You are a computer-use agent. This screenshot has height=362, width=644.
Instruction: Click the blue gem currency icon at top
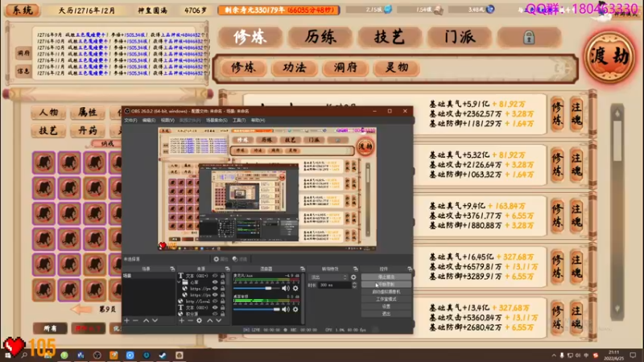388,9
